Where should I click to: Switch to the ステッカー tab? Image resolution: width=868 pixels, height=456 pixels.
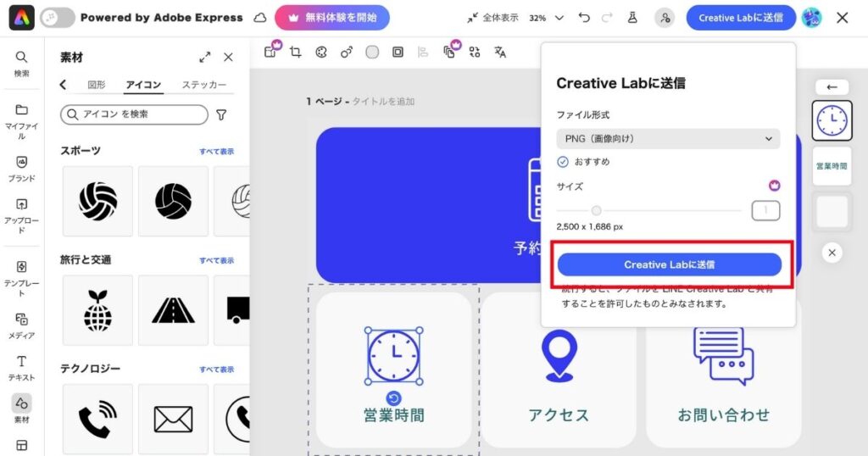click(x=203, y=85)
